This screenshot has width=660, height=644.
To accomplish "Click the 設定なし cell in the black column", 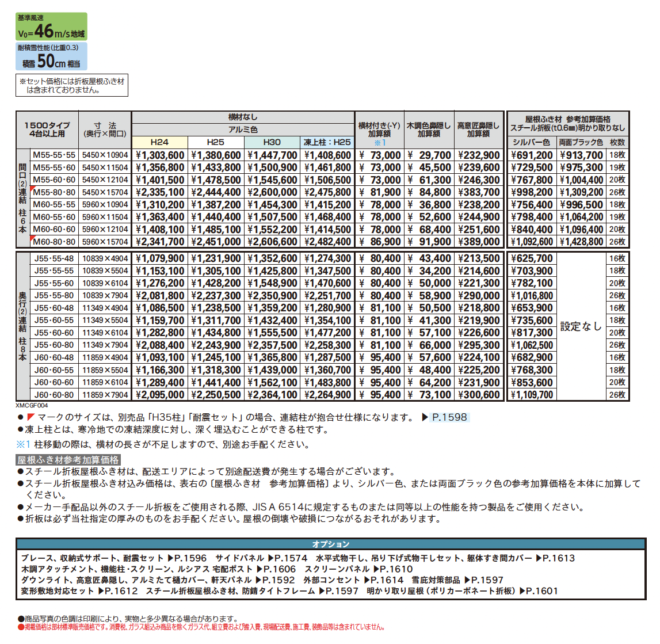I will [x=581, y=326].
